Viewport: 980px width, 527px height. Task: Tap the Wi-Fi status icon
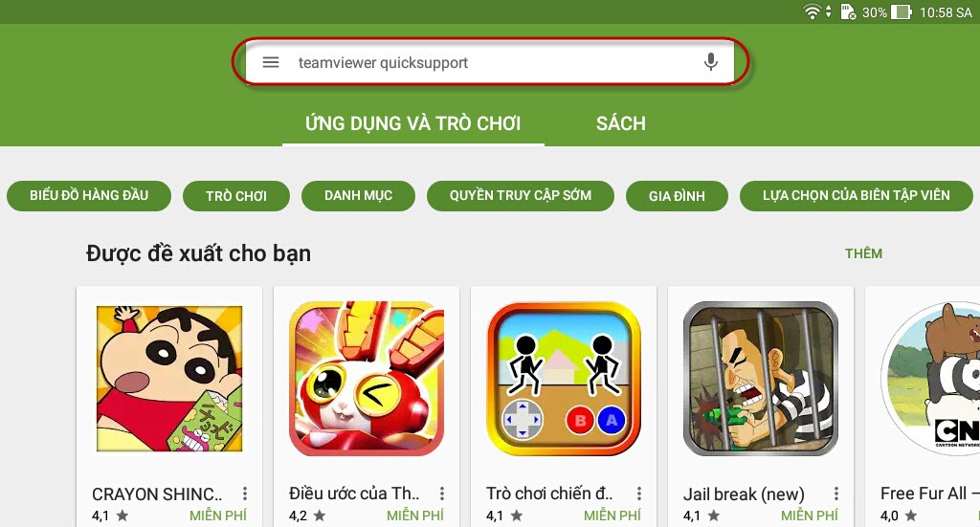[x=812, y=11]
